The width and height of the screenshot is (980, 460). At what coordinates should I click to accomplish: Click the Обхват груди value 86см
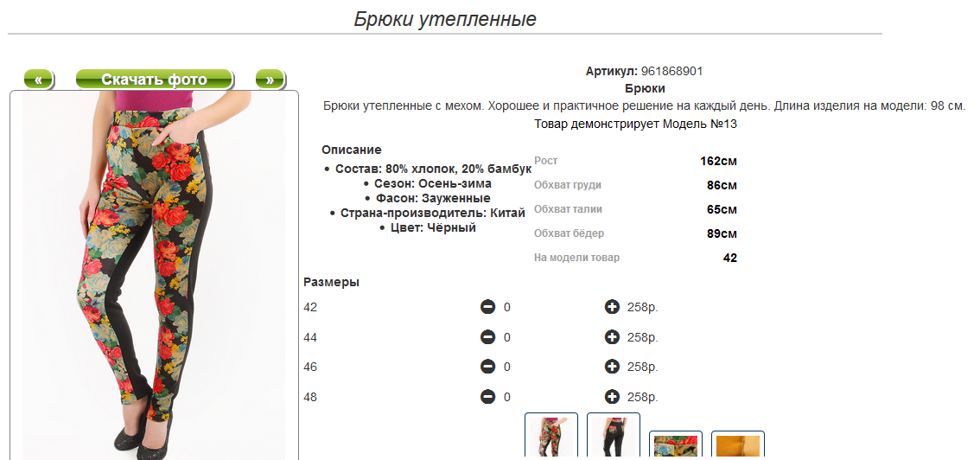coord(722,185)
